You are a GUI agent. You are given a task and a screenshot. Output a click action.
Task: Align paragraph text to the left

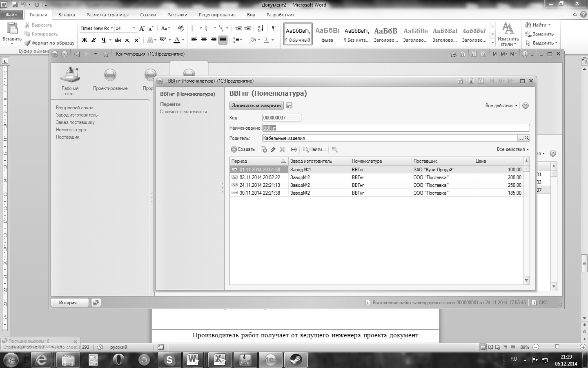coord(194,40)
